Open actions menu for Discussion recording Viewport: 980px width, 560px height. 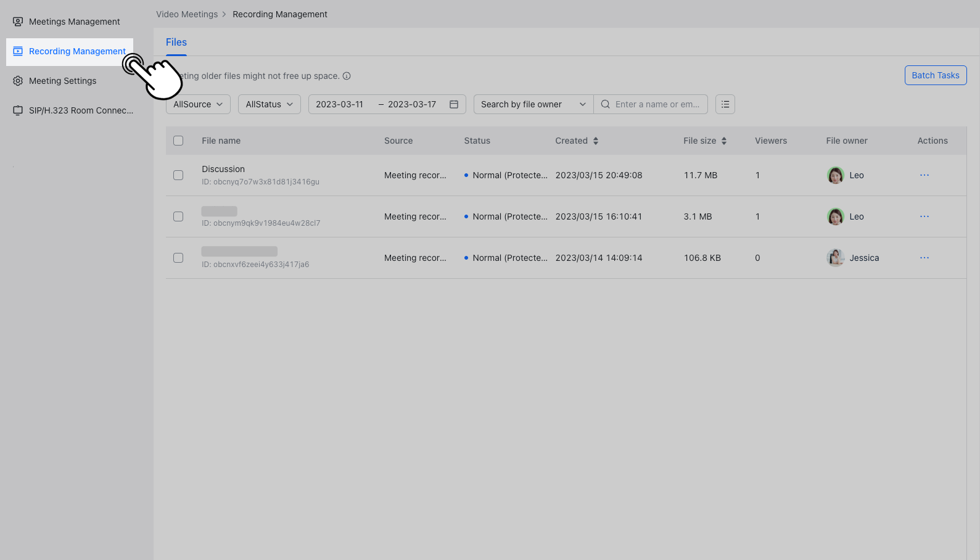[x=924, y=175]
